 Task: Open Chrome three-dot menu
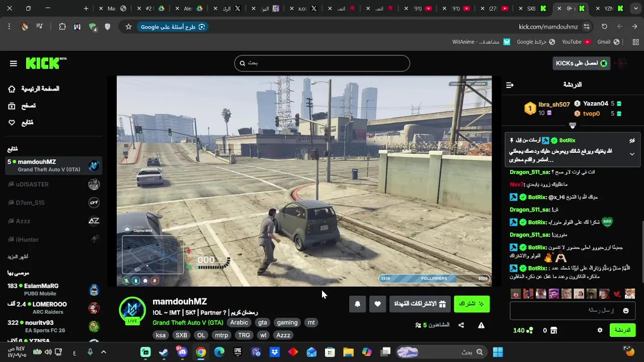click(x=9, y=27)
